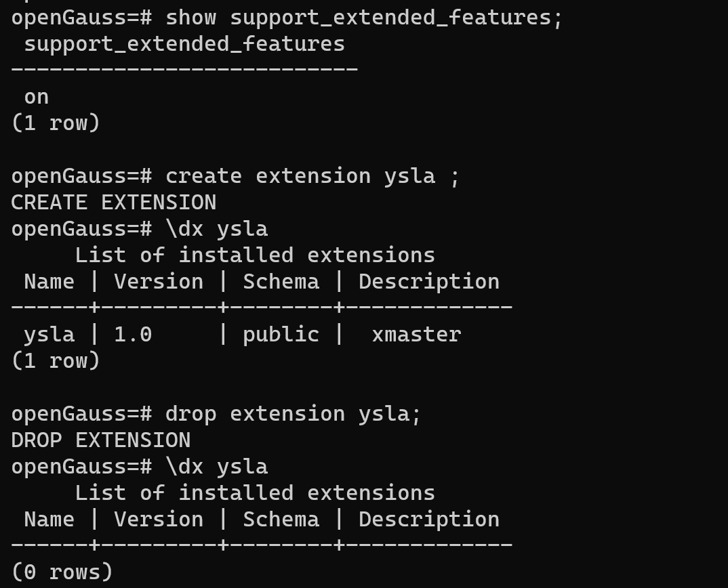Image resolution: width=728 pixels, height=588 pixels.
Task: Select the 'public' schema value
Action: coord(281,335)
